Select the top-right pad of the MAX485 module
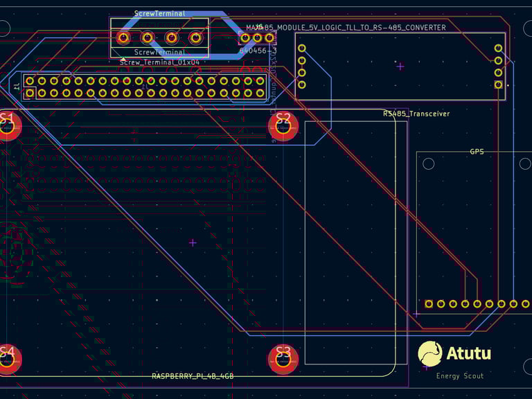532x399 pixels. 498,48
